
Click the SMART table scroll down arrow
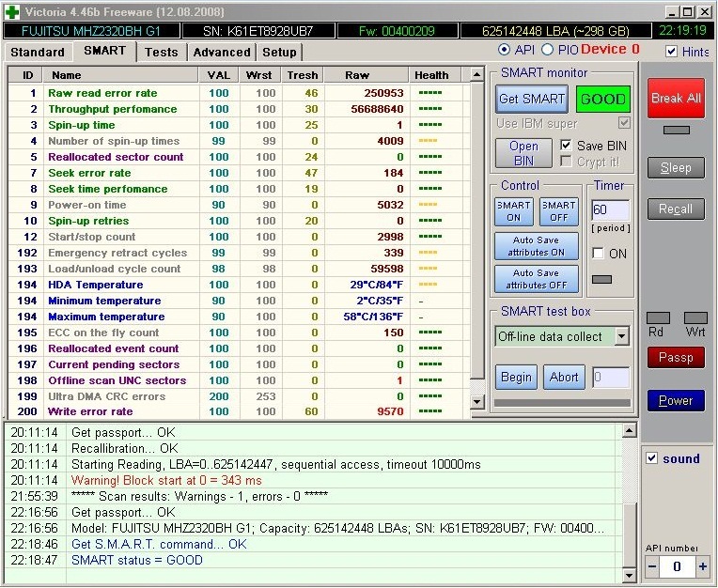(476, 402)
